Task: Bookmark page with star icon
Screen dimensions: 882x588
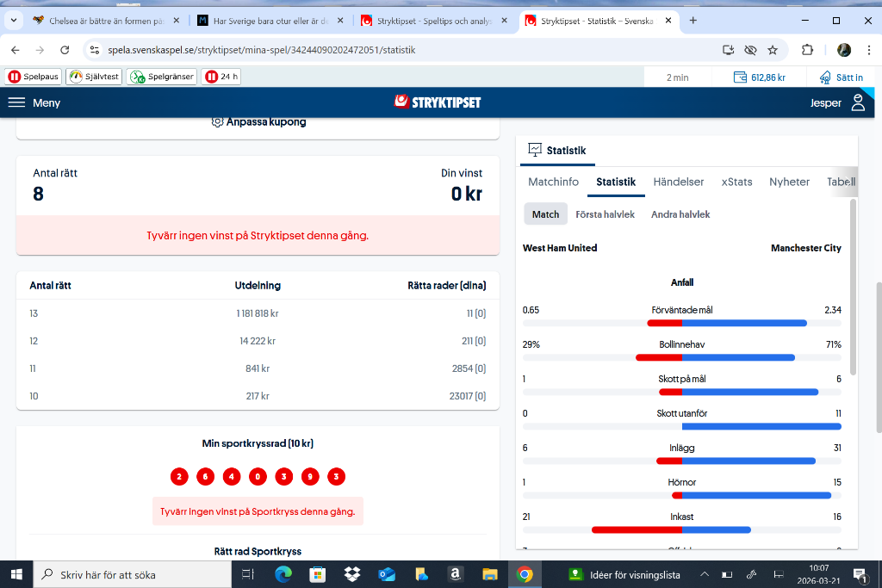Action: [773, 50]
